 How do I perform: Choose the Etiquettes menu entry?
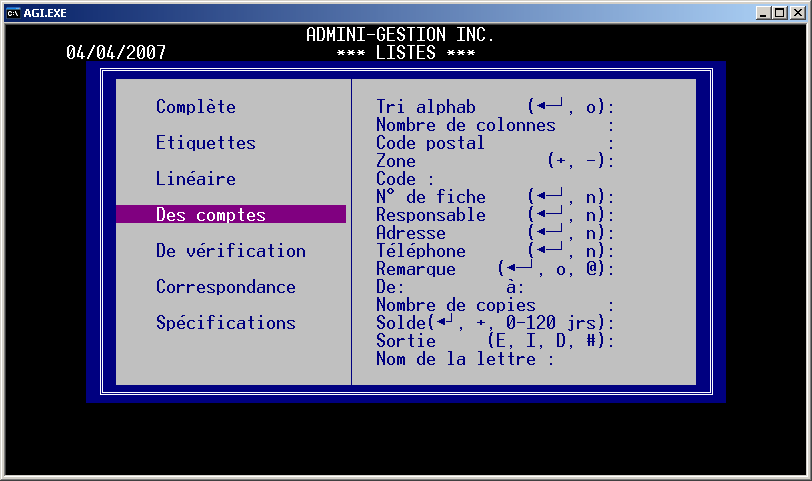(x=206, y=143)
